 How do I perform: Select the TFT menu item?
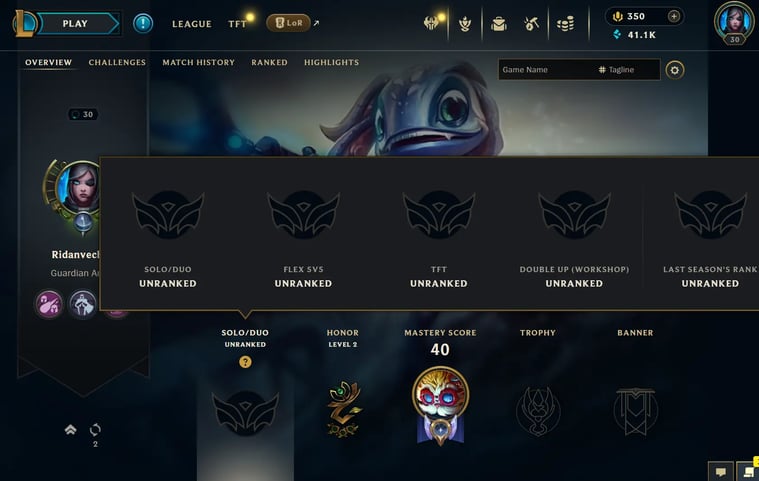[x=237, y=24]
